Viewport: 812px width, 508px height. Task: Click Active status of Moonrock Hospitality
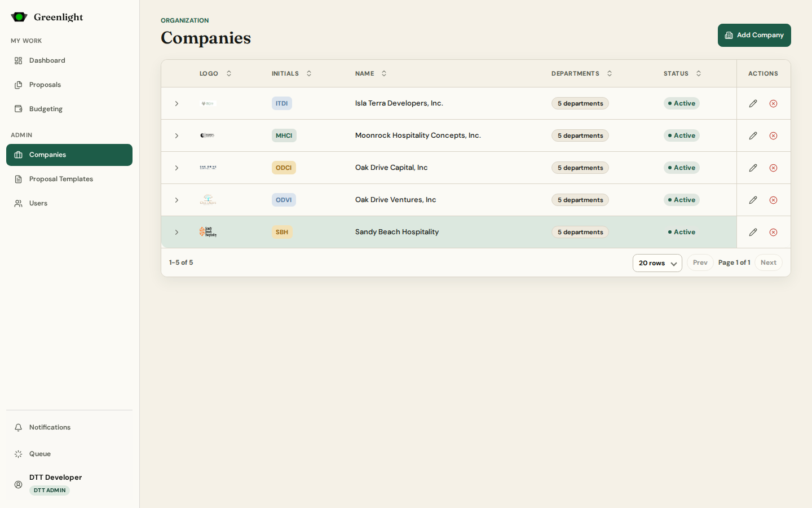[682, 135]
